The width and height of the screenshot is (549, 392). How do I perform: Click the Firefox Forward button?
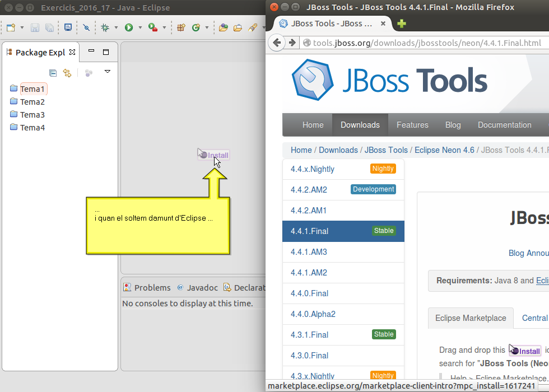[292, 43]
